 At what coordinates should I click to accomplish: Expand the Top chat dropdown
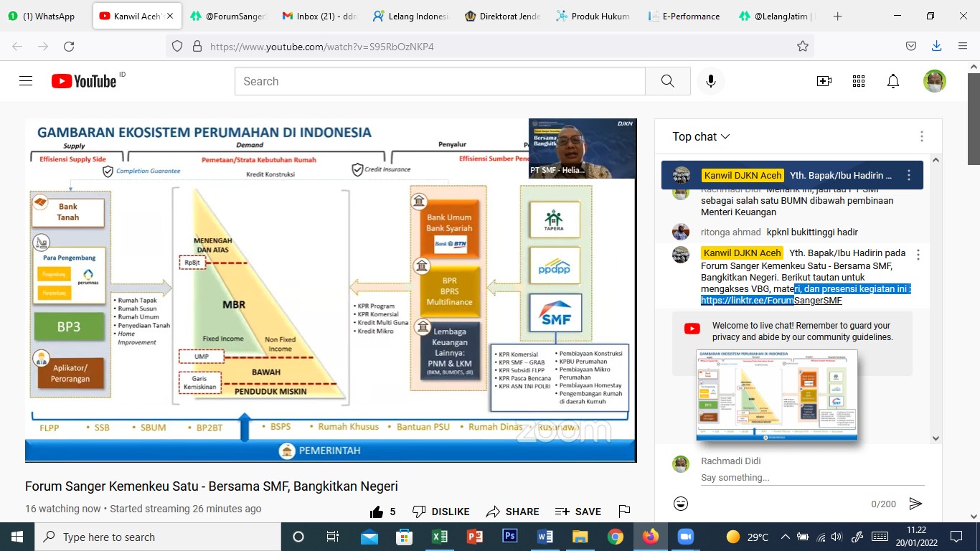pos(701,136)
